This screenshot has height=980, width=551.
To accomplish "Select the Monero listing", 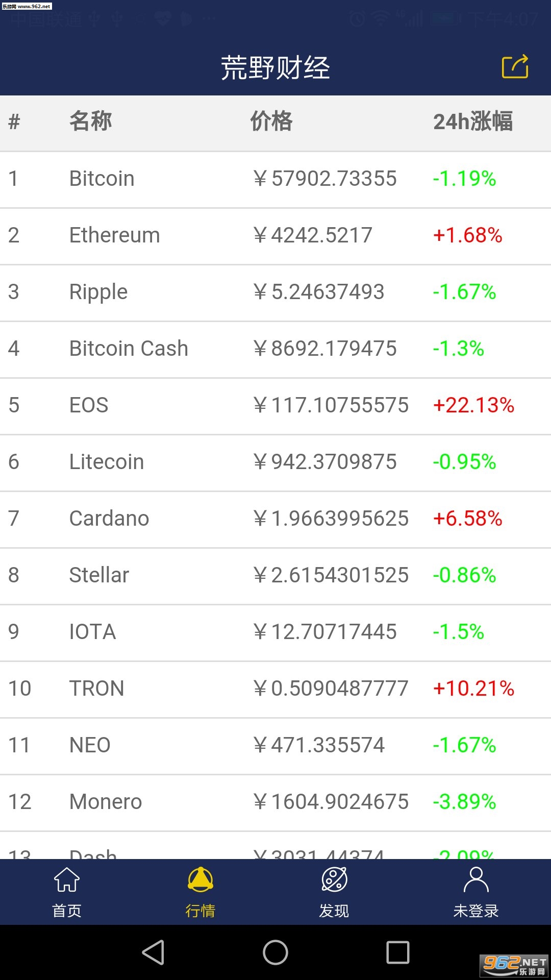I will 275,803.
